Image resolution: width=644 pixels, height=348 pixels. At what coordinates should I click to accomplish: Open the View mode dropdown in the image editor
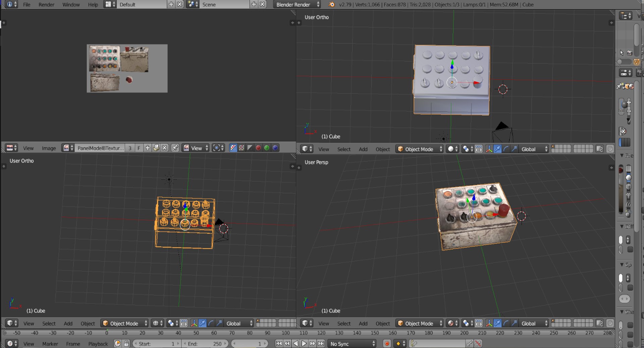(x=196, y=148)
